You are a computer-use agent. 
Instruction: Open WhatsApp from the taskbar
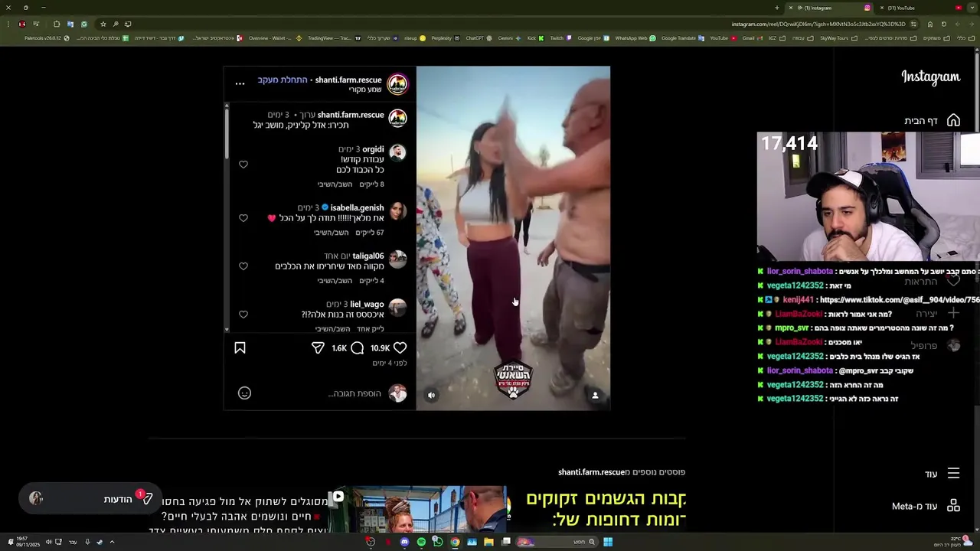coord(438,542)
